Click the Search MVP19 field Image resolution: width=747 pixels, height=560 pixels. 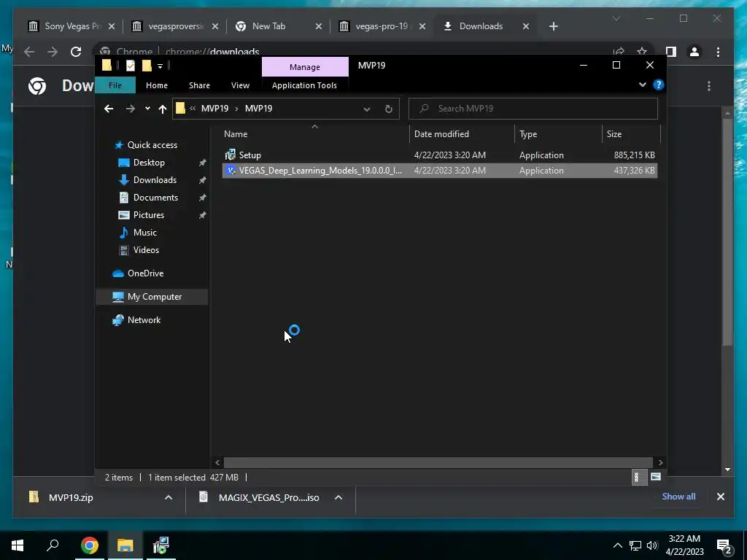(x=533, y=109)
